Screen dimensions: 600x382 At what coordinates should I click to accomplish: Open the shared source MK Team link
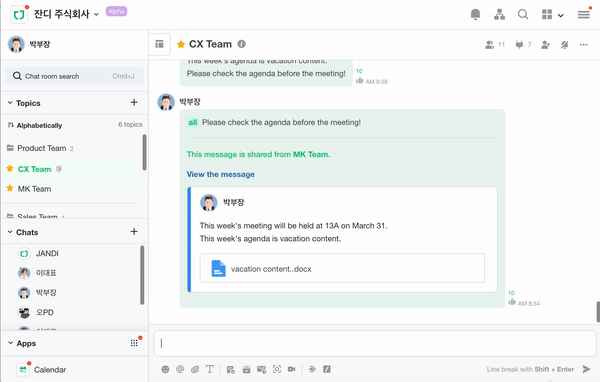tap(311, 154)
